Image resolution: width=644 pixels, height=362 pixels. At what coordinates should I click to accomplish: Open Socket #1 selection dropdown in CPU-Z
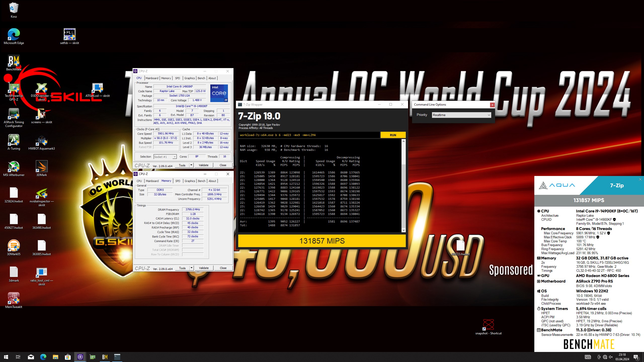click(165, 157)
